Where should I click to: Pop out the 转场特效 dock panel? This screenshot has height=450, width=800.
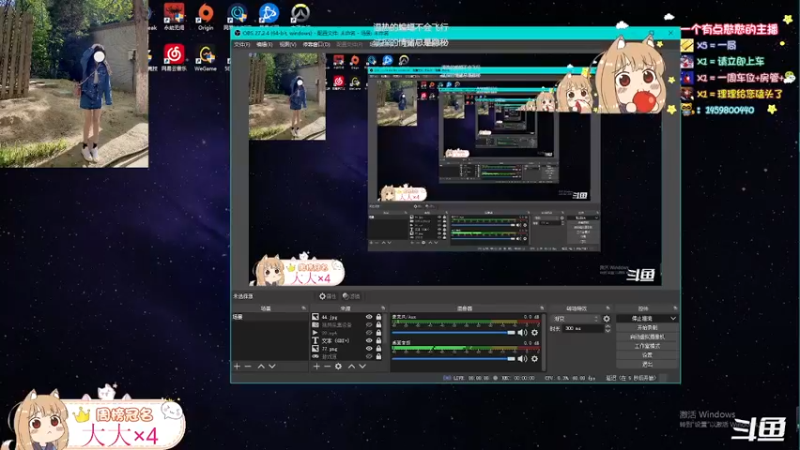click(x=608, y=308)
